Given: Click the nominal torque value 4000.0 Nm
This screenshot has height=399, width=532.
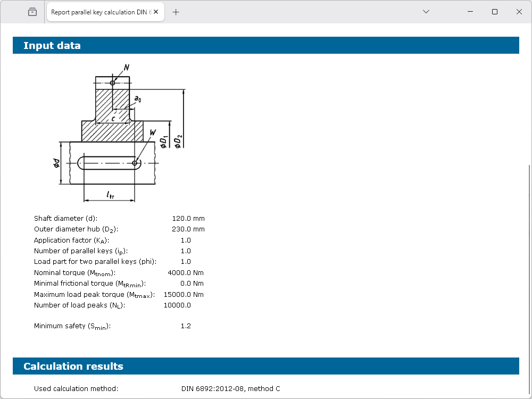Looking at the screenshot, I should pos(186,273).
